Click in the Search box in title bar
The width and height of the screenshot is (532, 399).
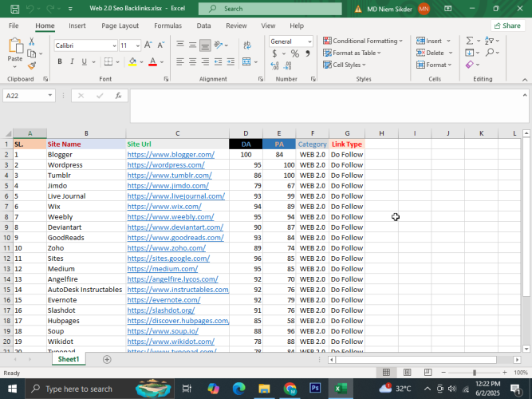tap(270, 9)
